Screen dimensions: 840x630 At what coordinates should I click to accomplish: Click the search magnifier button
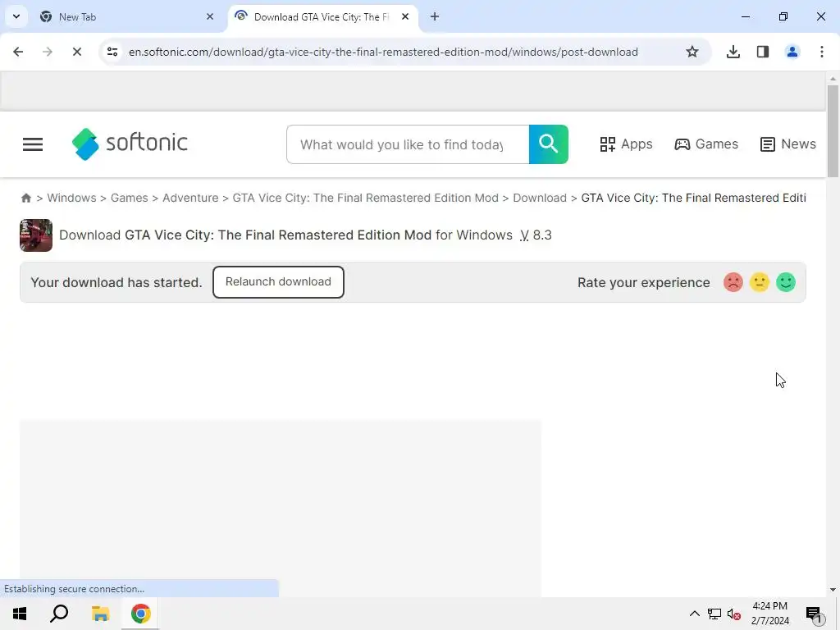(x=549, y=144)
